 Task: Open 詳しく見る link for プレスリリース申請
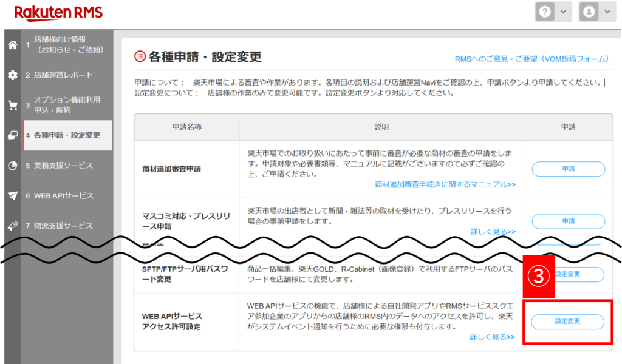click(493, 232)
